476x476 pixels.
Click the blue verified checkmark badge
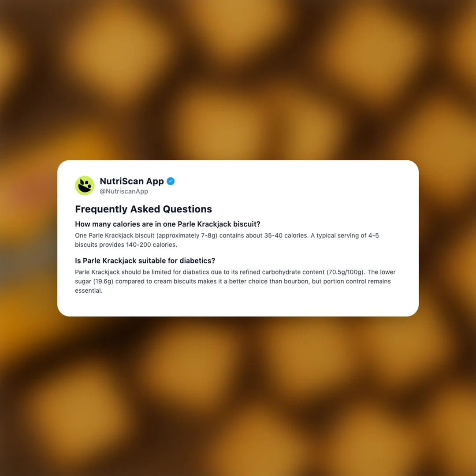(171, 181)
